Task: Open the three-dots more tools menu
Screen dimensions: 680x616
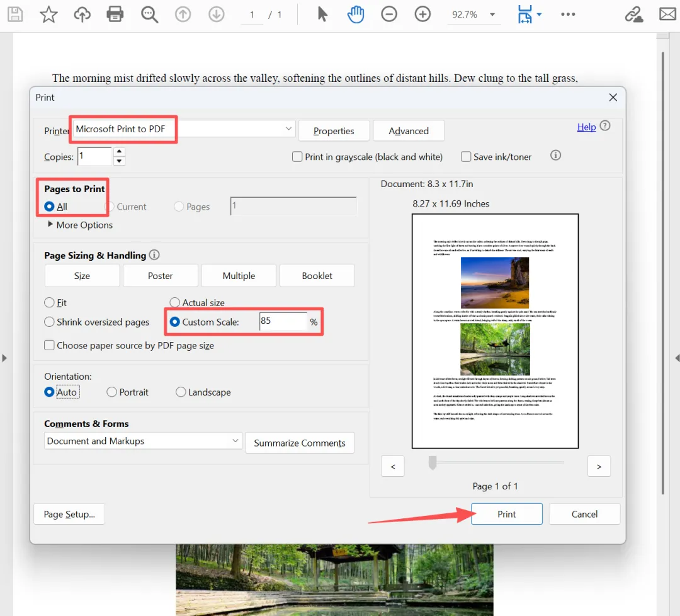Action: (x=568, y=14)
